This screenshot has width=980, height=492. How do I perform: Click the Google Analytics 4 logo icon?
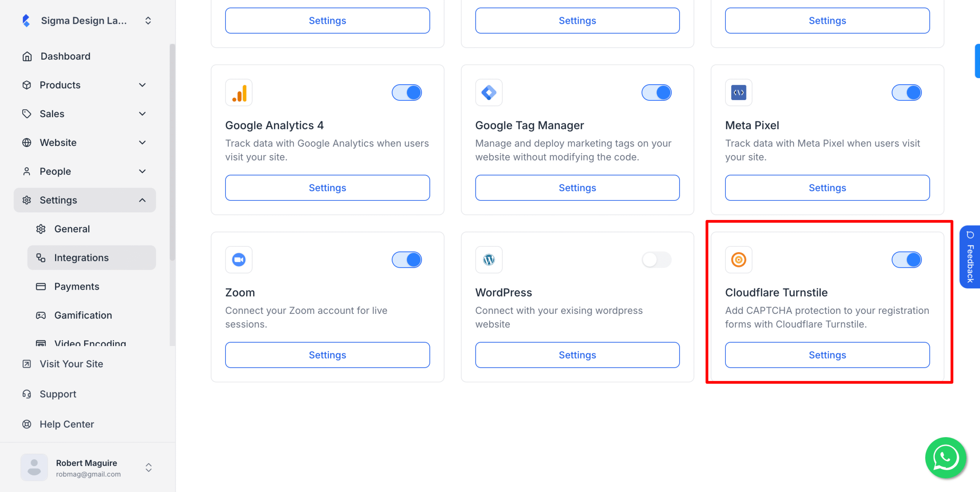pyautogui.click(x=239, y=93)
